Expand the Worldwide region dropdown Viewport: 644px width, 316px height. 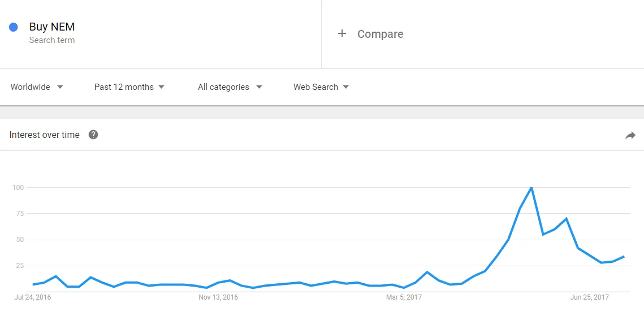point(37,87)
